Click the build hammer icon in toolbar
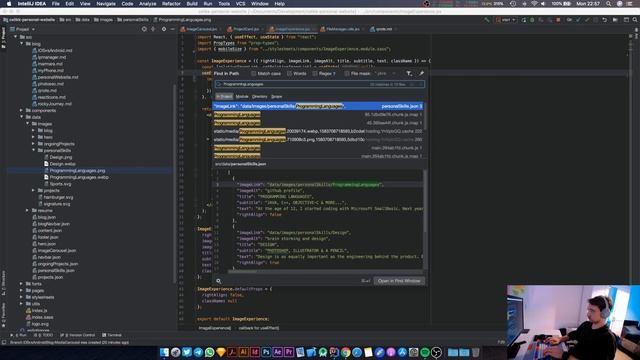The width and height of the screenshot is (640, 360). 487,20
